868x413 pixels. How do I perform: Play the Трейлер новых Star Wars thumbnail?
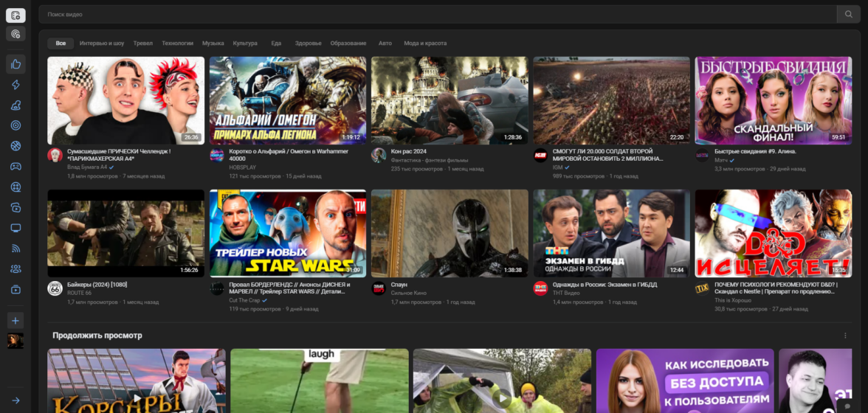[287, 233]
